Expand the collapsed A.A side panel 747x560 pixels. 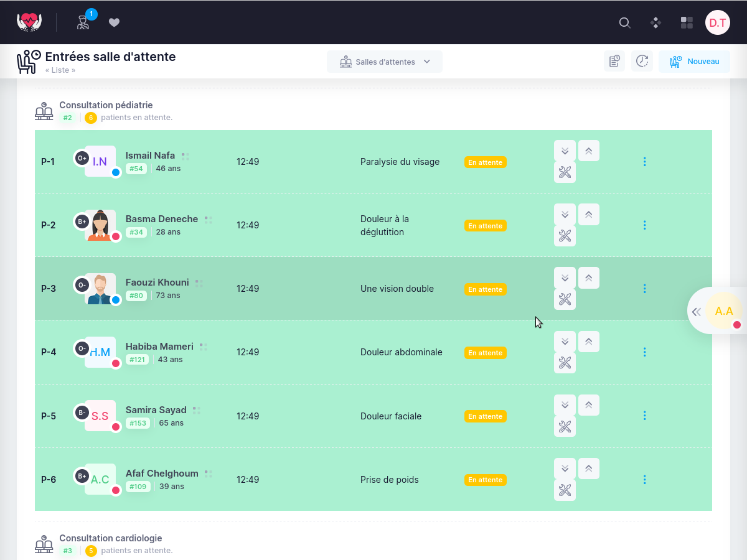tap(697, 312)
